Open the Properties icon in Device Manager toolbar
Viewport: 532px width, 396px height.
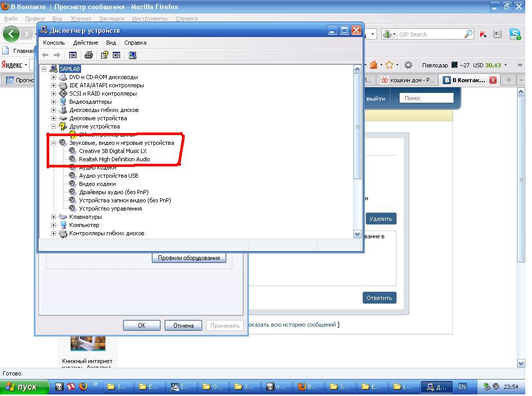click(x=105, y=55)
